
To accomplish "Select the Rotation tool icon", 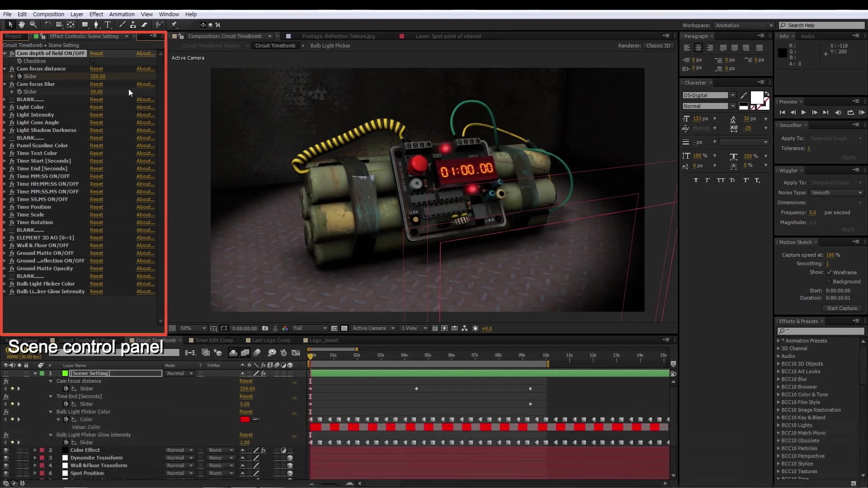I will (x=47, y=24).
